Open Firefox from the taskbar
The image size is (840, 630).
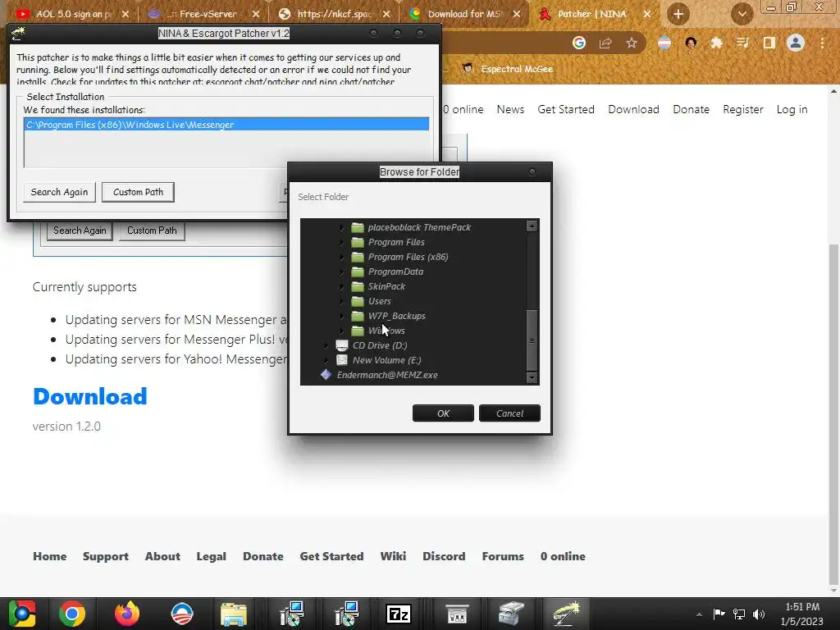click(127, 614)
